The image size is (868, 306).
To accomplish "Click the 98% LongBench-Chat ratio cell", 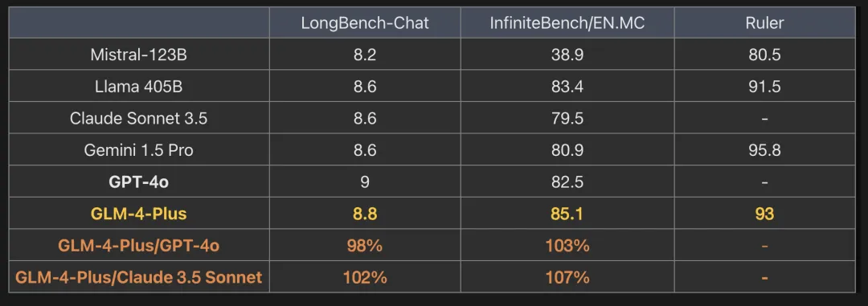I will pyautogui.click(x=365, y=245).
